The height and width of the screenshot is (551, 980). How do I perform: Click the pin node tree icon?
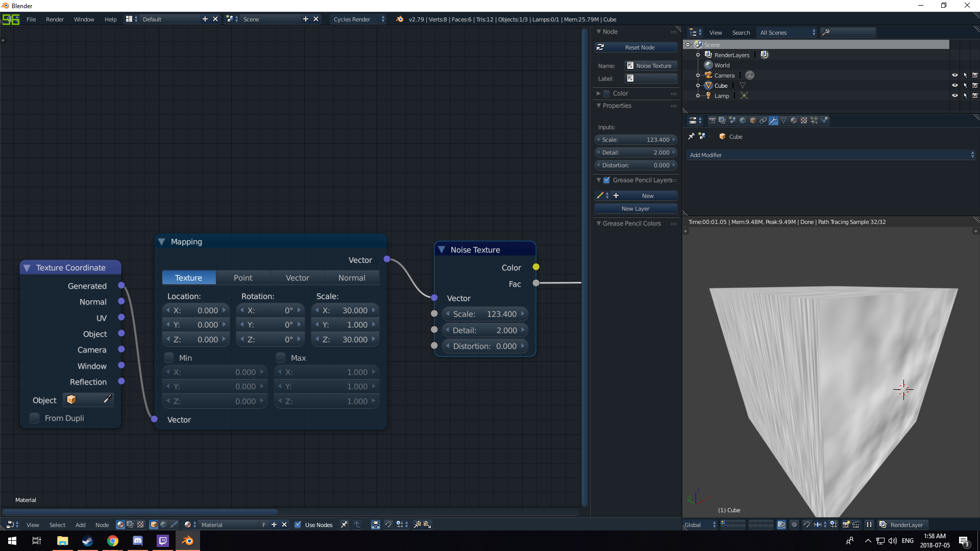coord(345,524)
